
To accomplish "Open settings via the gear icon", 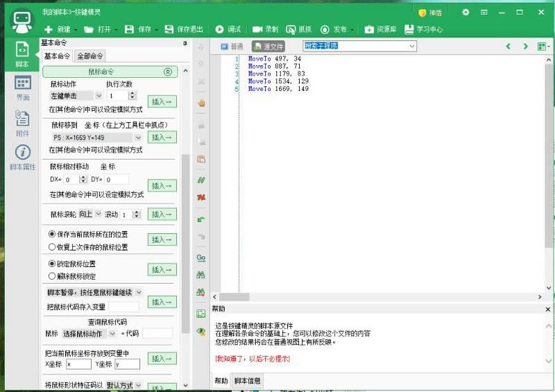I will pyautogui.click(x=465, y=13).
